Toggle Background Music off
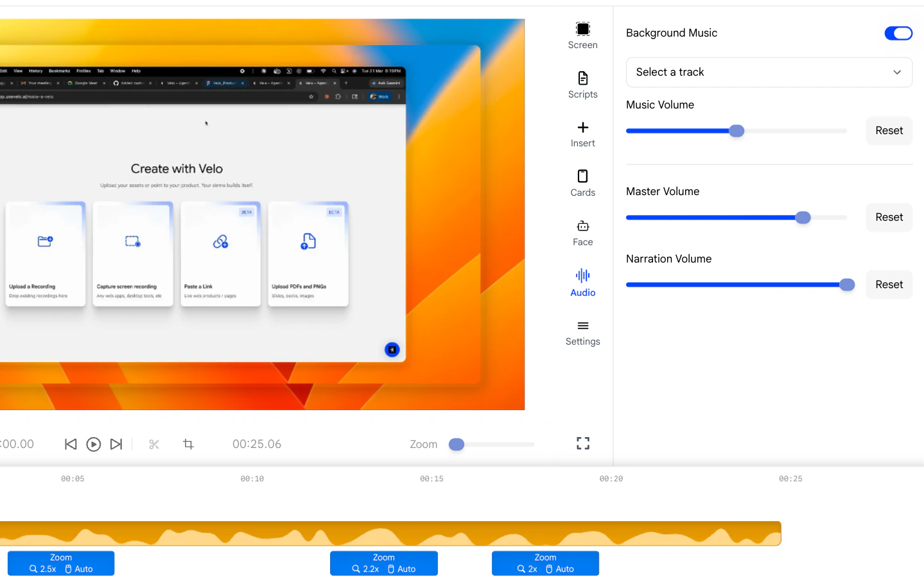Viewport: 924px width, 577px height. [898, 33]
